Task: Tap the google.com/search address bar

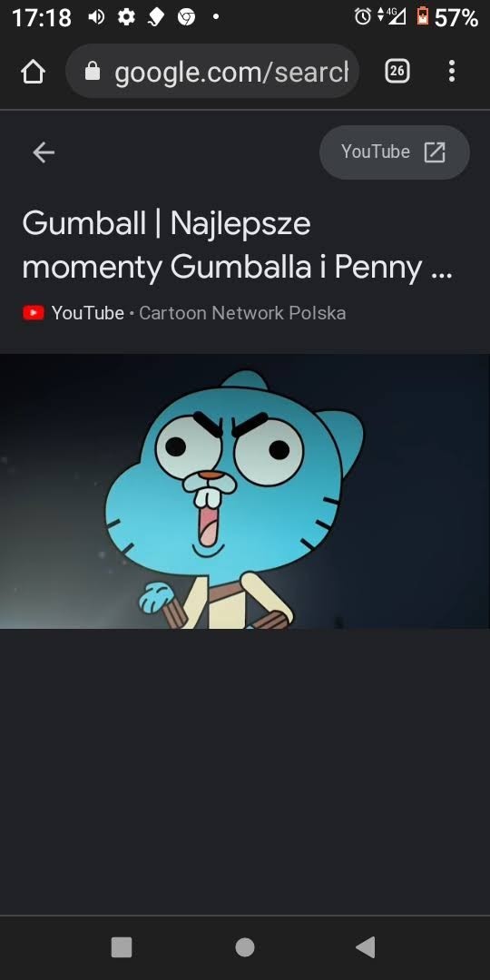Action: (212, 72)
